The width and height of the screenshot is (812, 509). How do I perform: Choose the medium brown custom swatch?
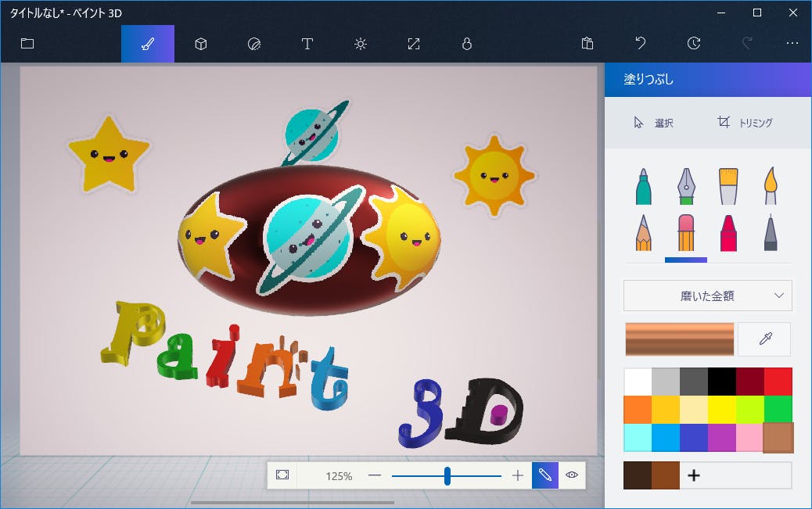[666, 475]
